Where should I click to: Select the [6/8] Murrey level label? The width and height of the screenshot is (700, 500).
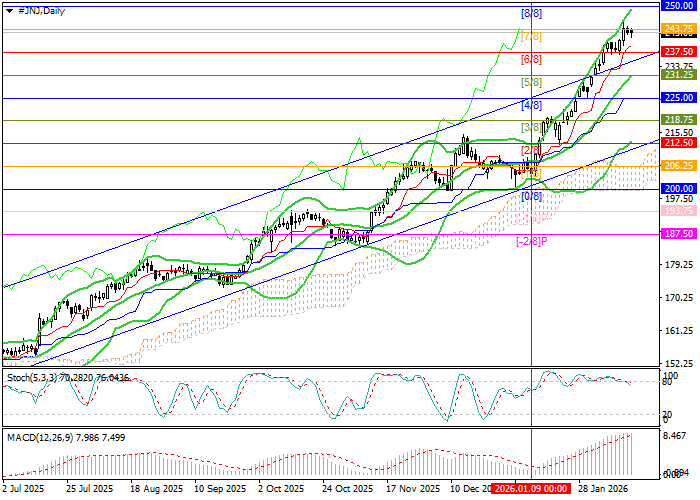pyautogui.click(x=532, y=60)
